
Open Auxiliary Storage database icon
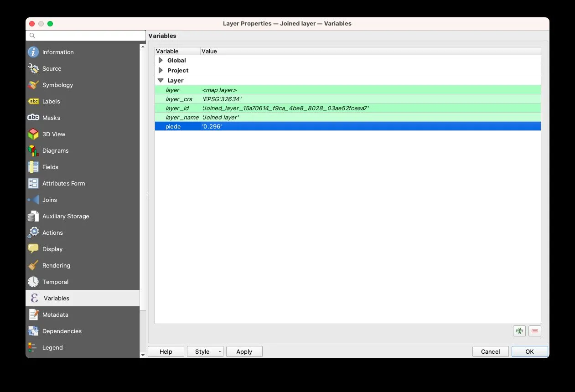(33, 217)
